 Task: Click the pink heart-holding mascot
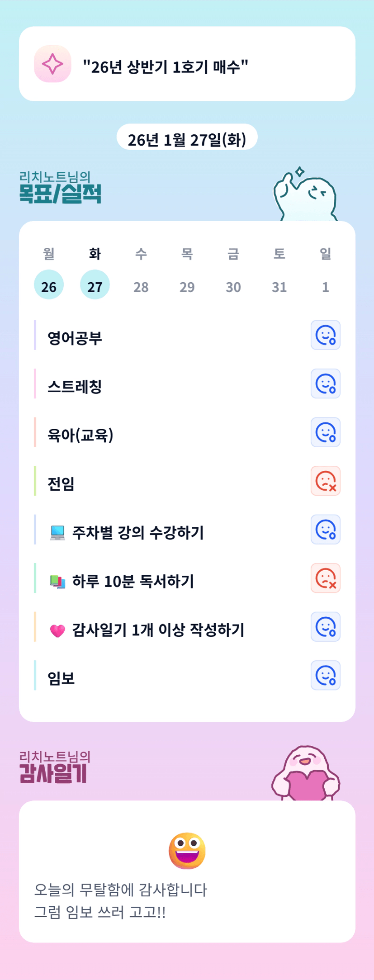[x=305, y=774]
